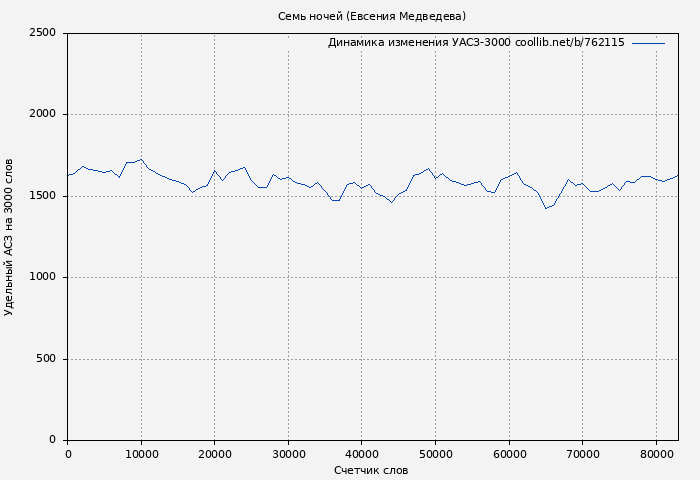This screenshot has height=480, width=700.
Task: Click the 2500 tick label on the y-axis
Action: click(x=42, y=33)
